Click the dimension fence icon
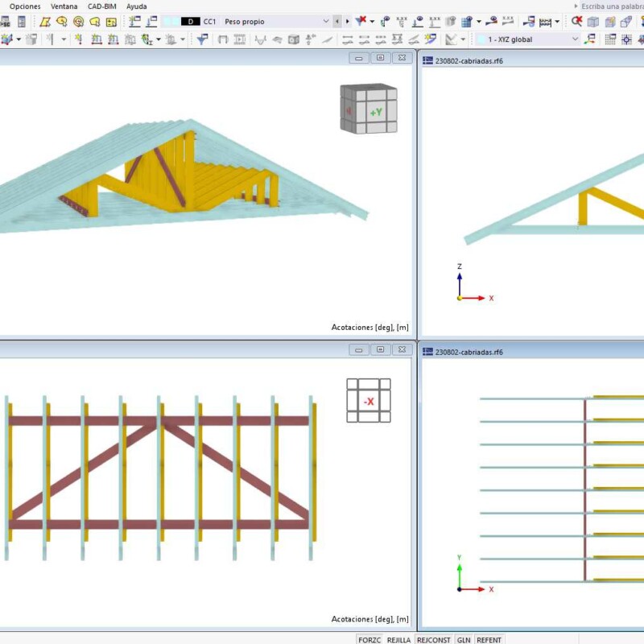Viewport: 644px width, 644px height. tap(546, 22)
